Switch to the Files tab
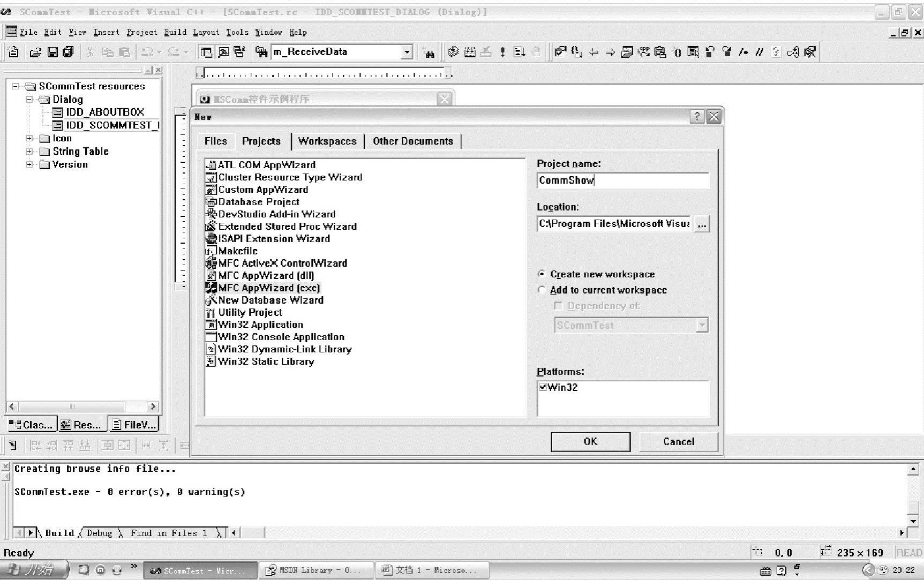Viewport: 924px width, 580px height. [216, 141]
